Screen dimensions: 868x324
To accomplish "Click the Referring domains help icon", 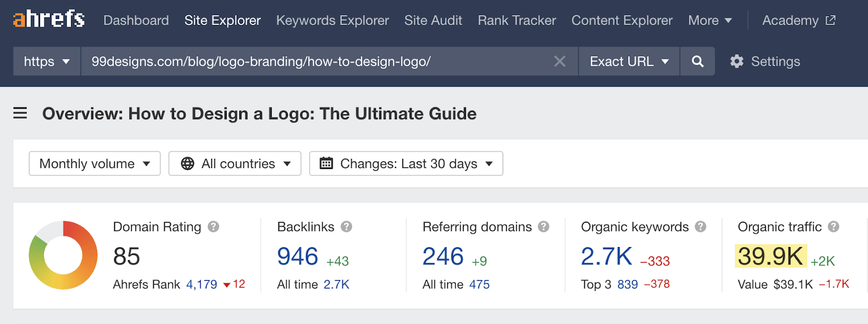I will (x=544, y=226).
